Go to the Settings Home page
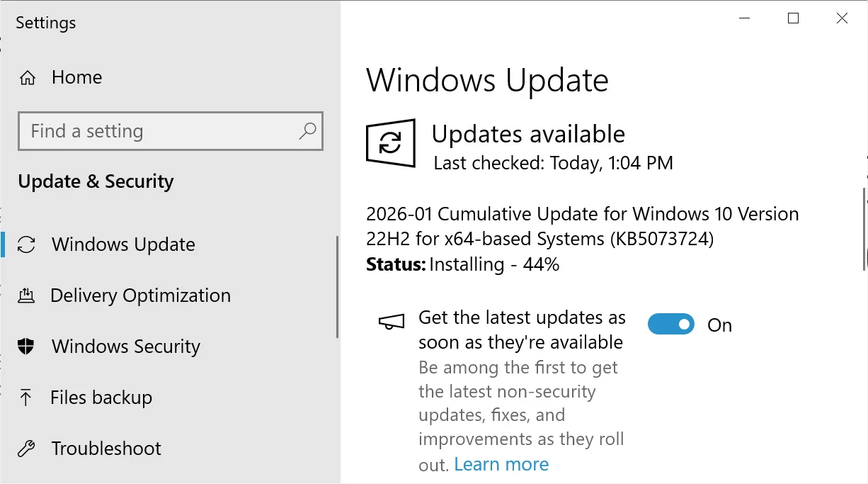The image size is (868, 484). 76,77
